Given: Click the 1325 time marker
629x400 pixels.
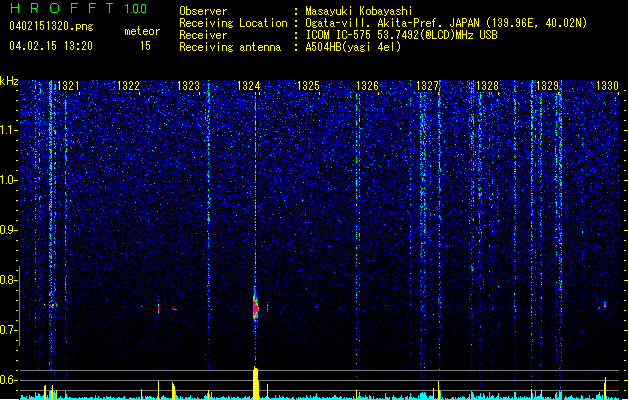Looking at the screenshot, I should (308, 86).
